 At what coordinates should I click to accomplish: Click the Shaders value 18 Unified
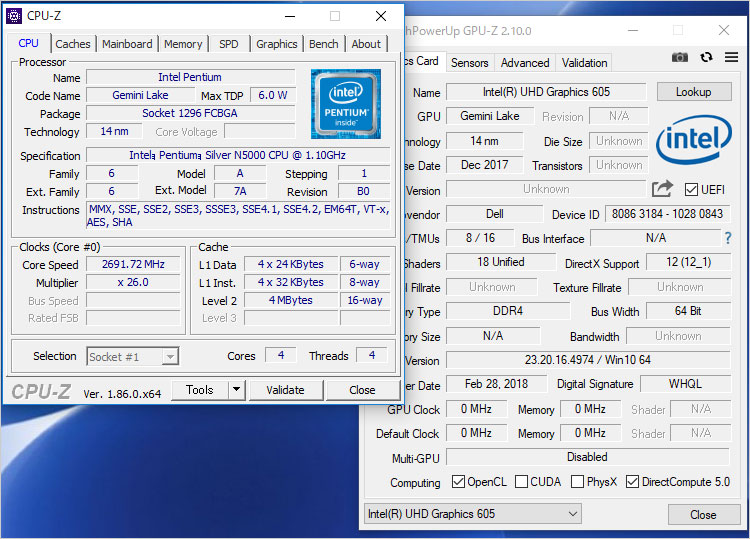click(501, 262)
